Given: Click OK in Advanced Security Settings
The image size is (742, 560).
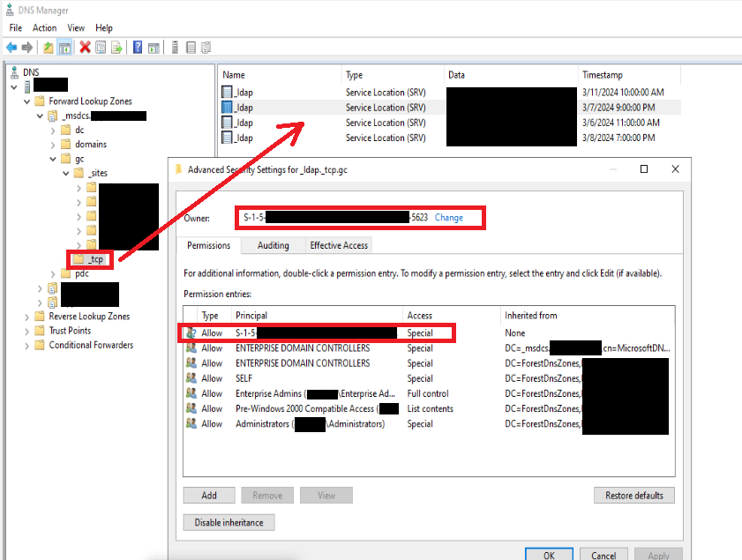Looking at the screenshot, I should click(x=549, y=556).
